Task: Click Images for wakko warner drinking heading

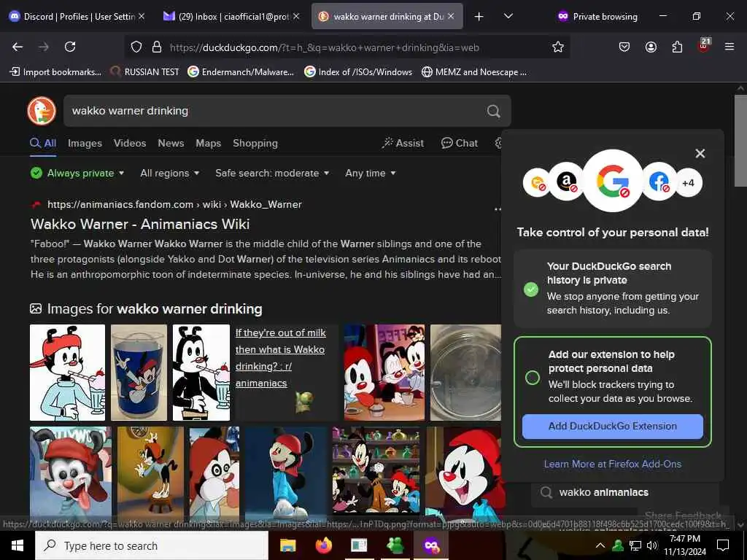Action: point(155,309)
